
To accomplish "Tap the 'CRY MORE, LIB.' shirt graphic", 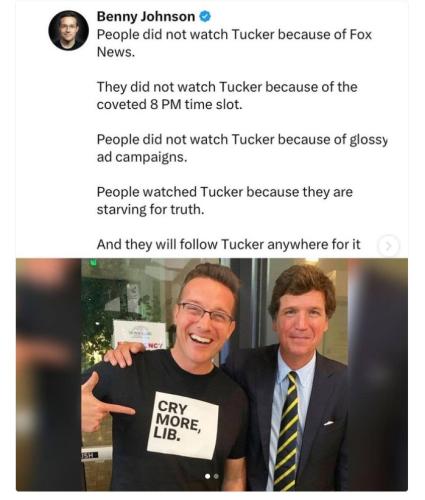I will (x=182, y=425).
